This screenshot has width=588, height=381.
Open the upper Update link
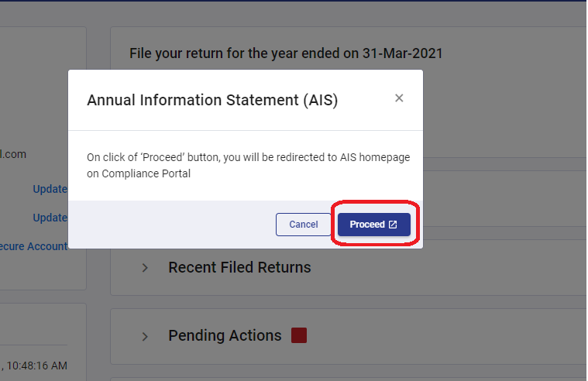tap(50, 189)
